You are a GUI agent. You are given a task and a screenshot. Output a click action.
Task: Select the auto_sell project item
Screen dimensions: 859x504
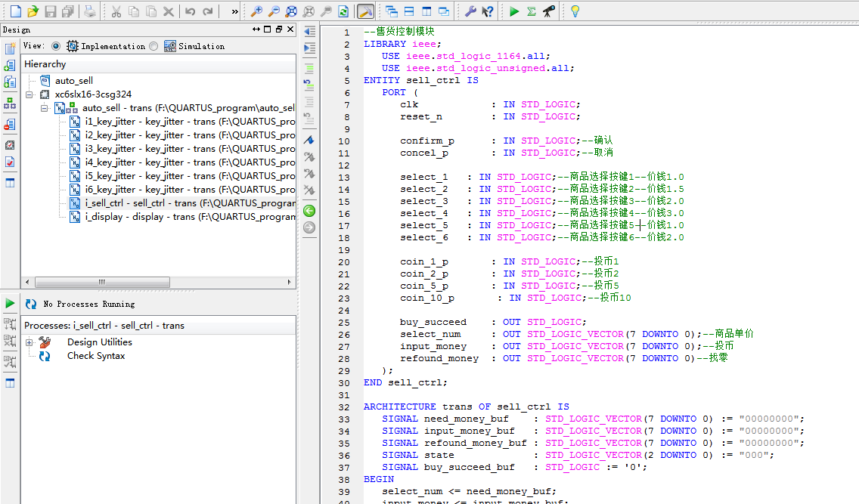pyautogui.click(x=74, y=80)
